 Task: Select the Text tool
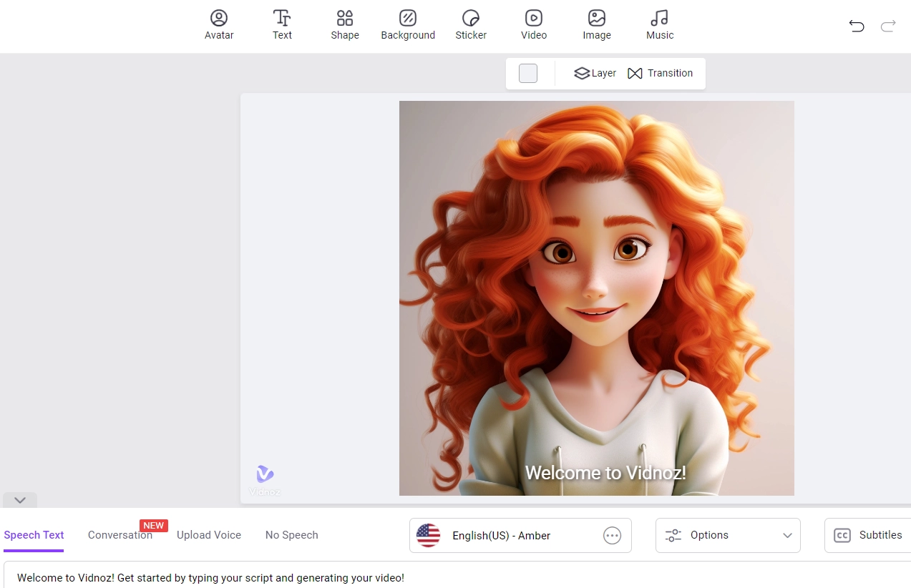[x=282, y=25]
